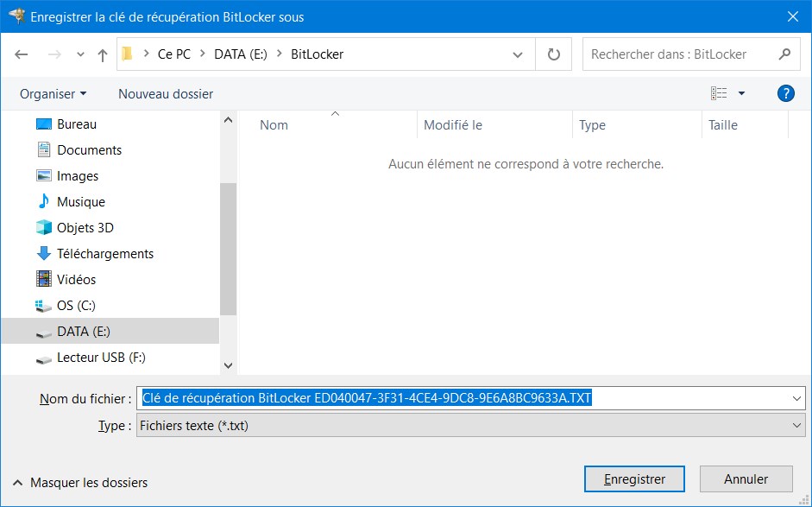Click the forward navigation arrow
Screen dimensions: 812x507
54,54
